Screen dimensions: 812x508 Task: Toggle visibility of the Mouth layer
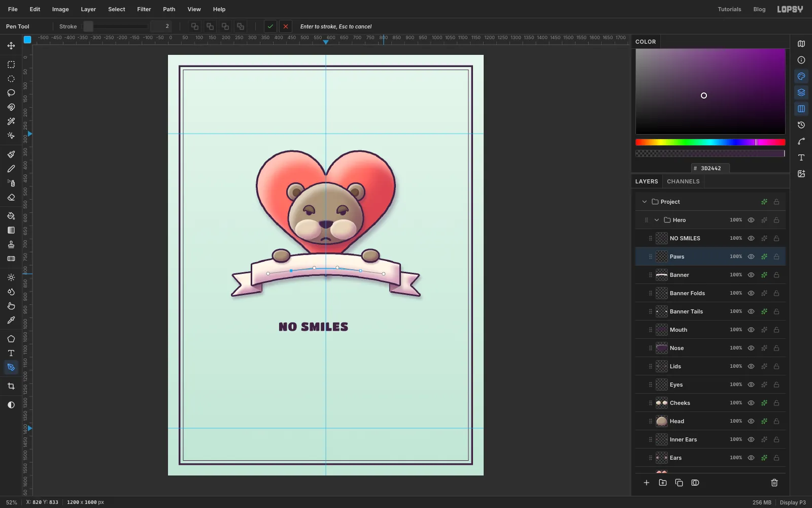pyautogui.click(x=751, y=330)
